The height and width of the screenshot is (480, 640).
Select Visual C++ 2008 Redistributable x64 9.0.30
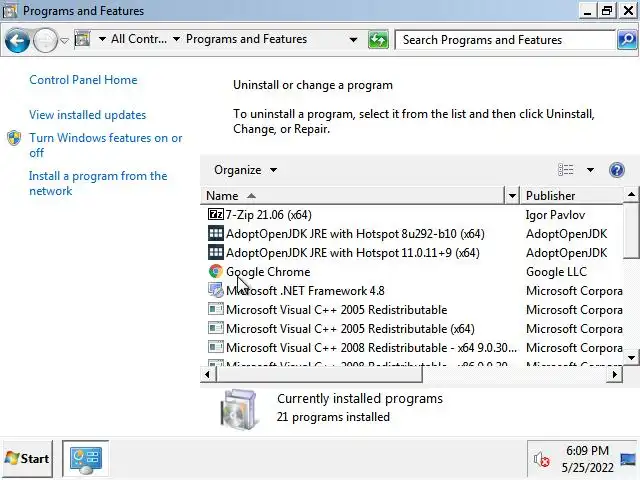tap(371, 348)
